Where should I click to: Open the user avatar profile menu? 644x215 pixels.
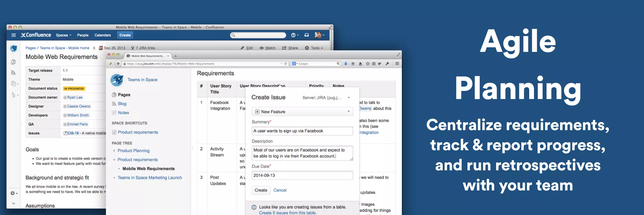point(319,35)
